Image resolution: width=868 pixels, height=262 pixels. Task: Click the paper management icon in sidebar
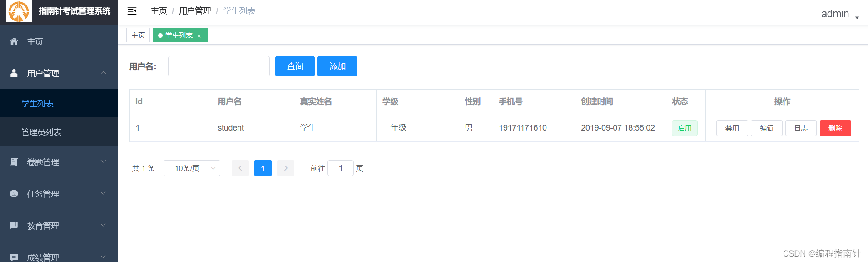click(x=14, y=162)
